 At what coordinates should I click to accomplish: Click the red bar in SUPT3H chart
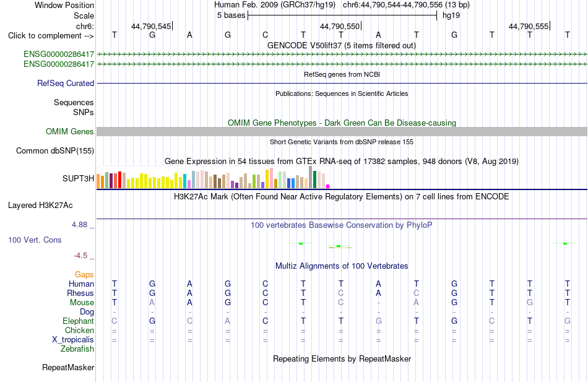pos(119,180)
